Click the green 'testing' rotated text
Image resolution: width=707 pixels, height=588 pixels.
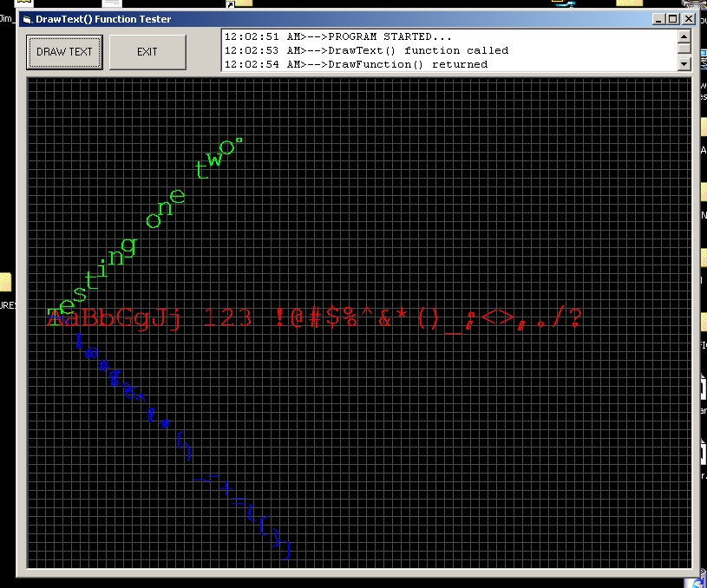(93, 281)
